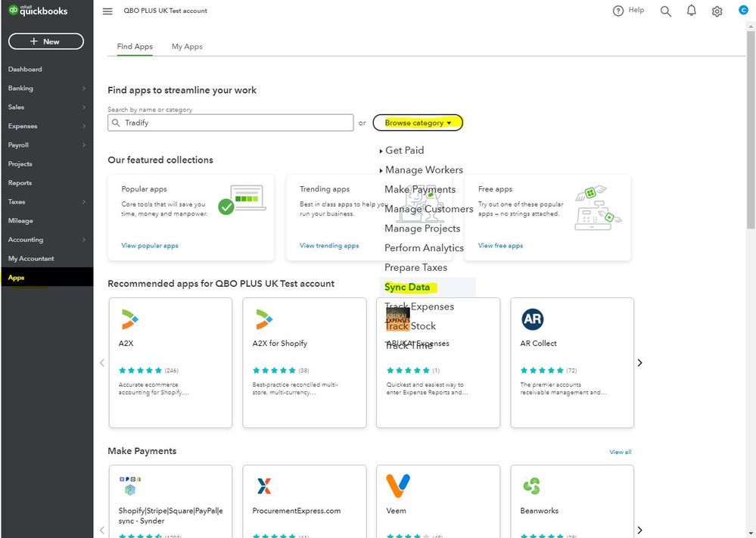Click the New button
This screenshot has width=756, height=538.
click(46, 42)
